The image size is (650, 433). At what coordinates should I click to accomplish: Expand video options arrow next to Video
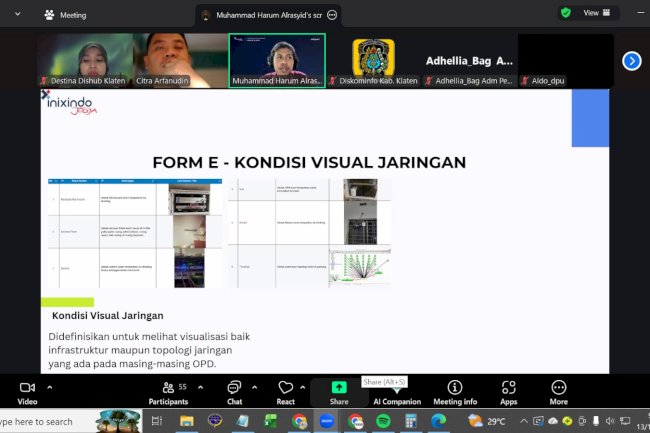pyautogui.click(x=50, y=387)
